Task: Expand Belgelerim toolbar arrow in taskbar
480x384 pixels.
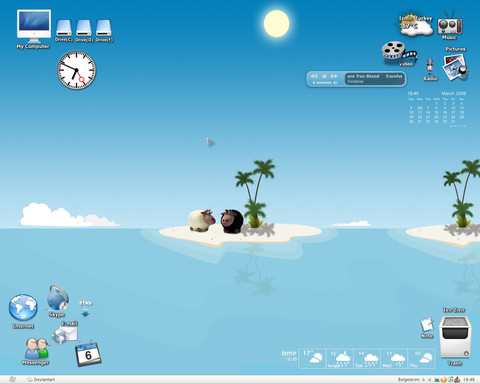Action: [x=423, y=380]
